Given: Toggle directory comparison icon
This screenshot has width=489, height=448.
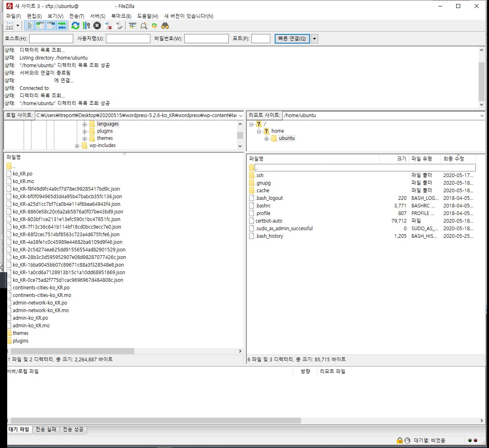Looking at the screenshot, I should (x=144, y=26).
